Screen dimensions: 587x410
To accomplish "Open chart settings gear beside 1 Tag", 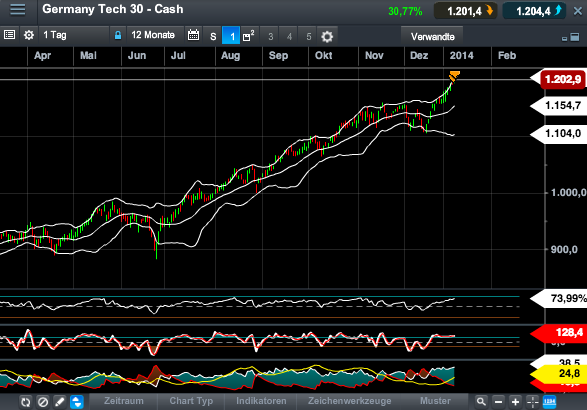I will (x=29, y=35).
